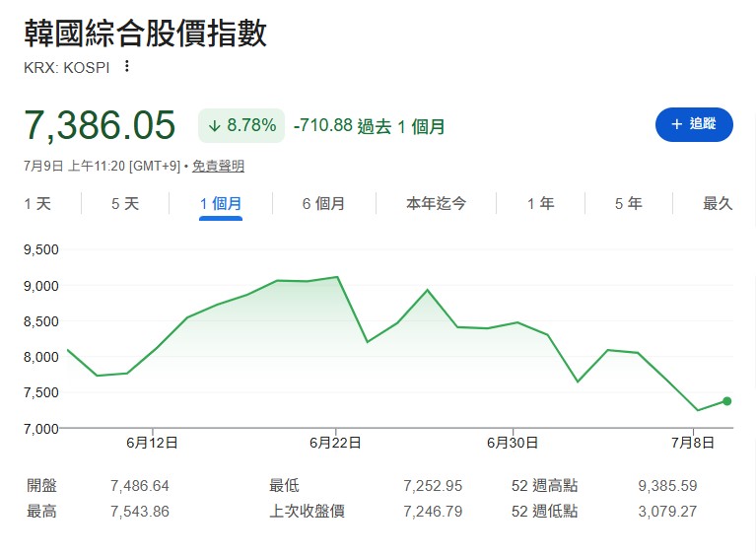
Task: Open the three-dot options menu beside KRX: KOSPI
Action: (127, 66)
